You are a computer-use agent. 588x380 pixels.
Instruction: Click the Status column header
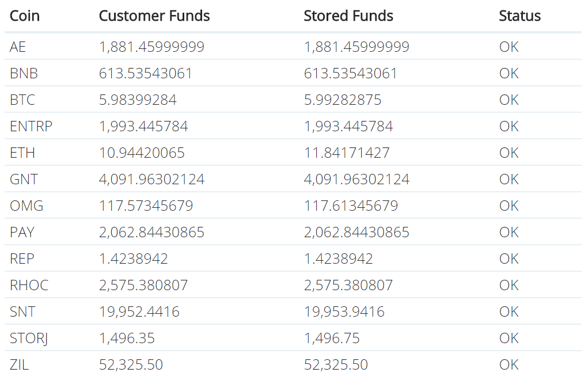click(519, 16)
